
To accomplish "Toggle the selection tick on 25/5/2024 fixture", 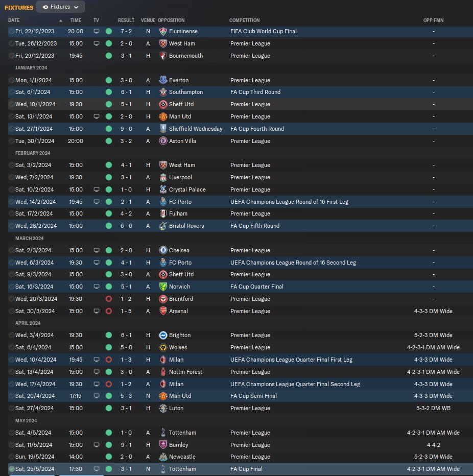I will tap(12, 469).
